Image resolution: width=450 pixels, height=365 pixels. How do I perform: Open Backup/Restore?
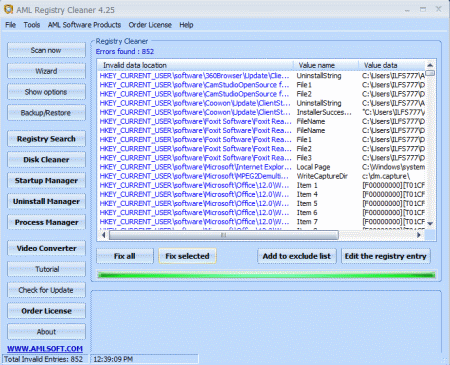46,113
